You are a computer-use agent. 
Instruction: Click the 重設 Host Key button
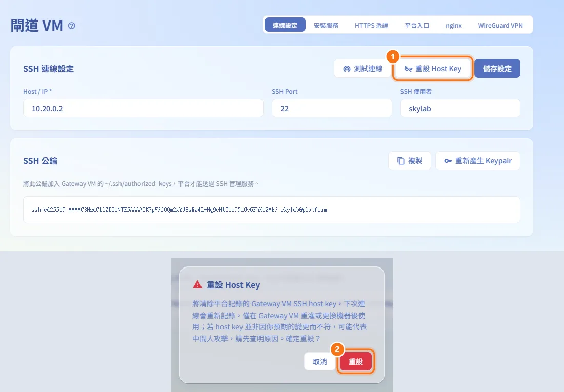[x=433, y=68]
